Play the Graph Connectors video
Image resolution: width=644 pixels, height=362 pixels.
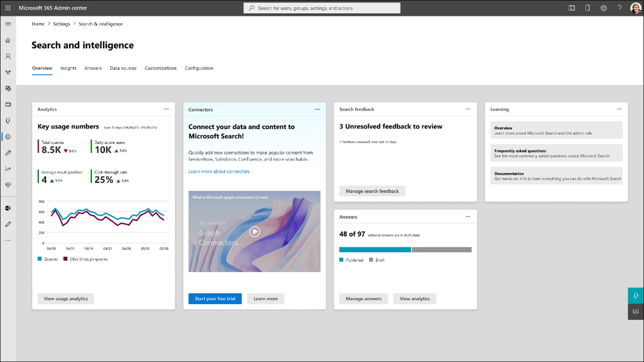(255, 231)
